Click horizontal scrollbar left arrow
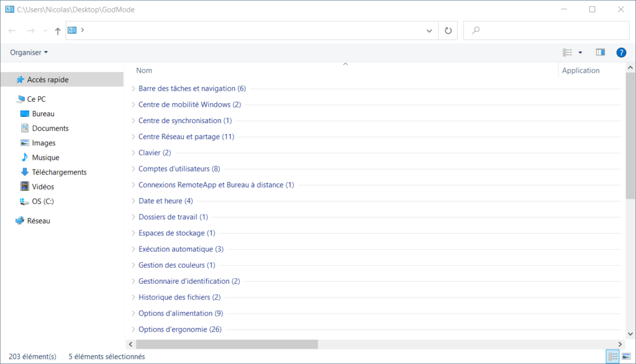This screenshot has width=636, height=364. 130,344
